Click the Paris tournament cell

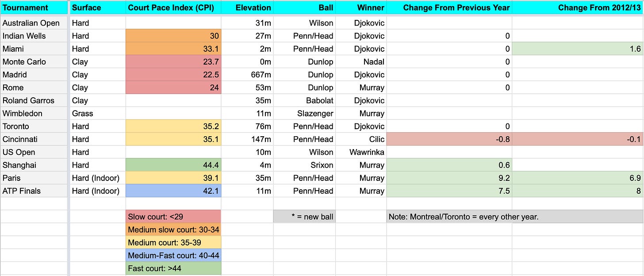click(x=34, y=178)
